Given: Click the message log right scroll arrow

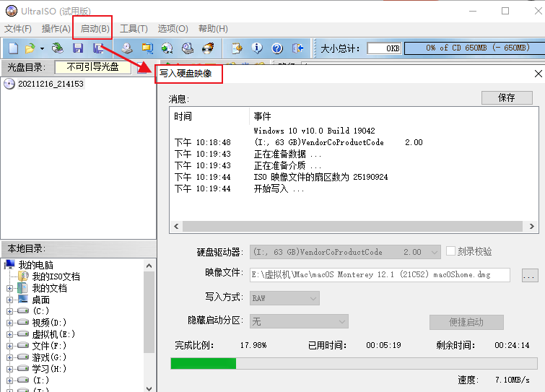Looking at the screenshot, I should (531, 226).
